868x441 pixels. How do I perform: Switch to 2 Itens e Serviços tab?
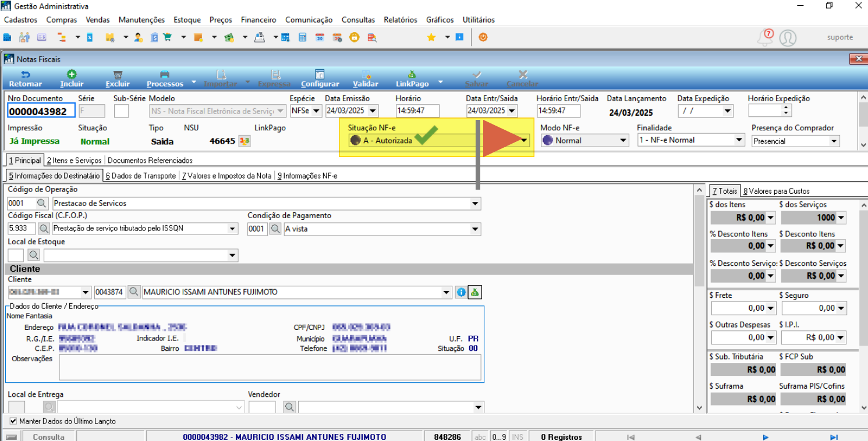(75, 160)
